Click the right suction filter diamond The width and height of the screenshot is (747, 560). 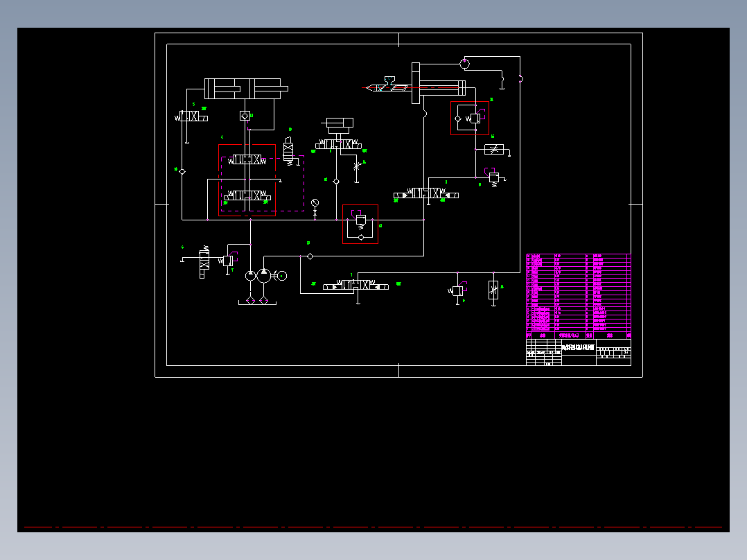point(263,300)
